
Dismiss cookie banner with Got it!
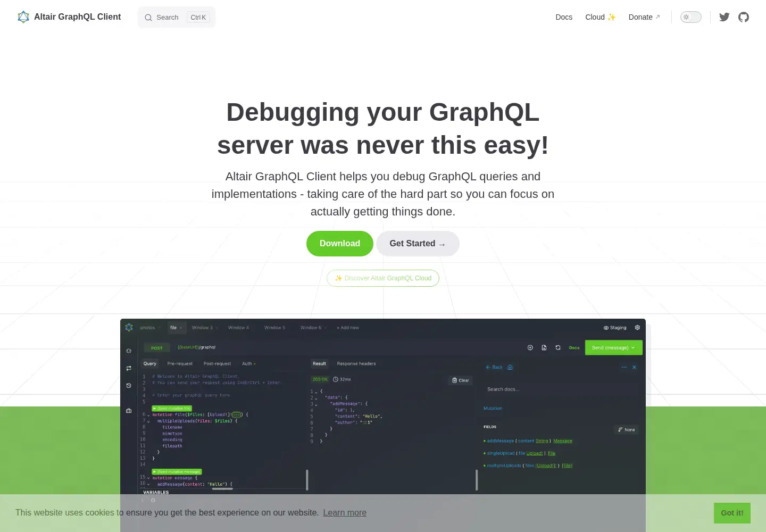[732, 513]
